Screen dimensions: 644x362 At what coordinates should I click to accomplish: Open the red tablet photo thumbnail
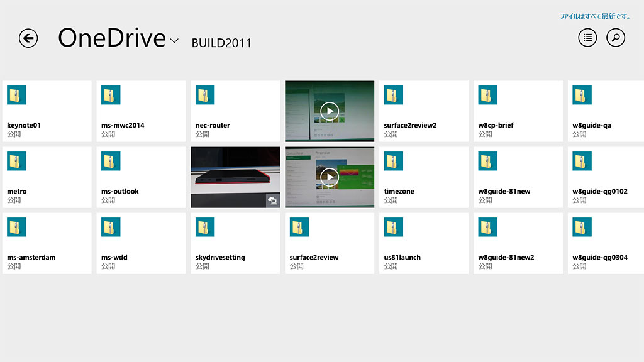[x=235, y=177]
